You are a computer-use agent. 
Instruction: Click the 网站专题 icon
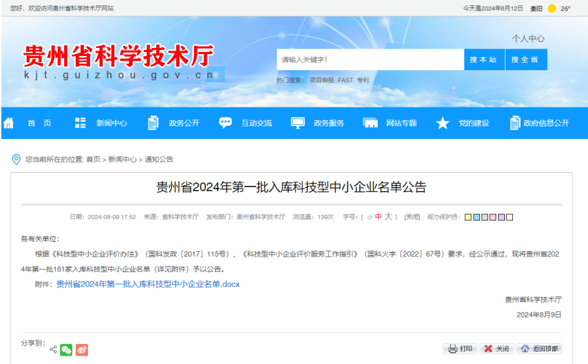click(x=370, y=123)
